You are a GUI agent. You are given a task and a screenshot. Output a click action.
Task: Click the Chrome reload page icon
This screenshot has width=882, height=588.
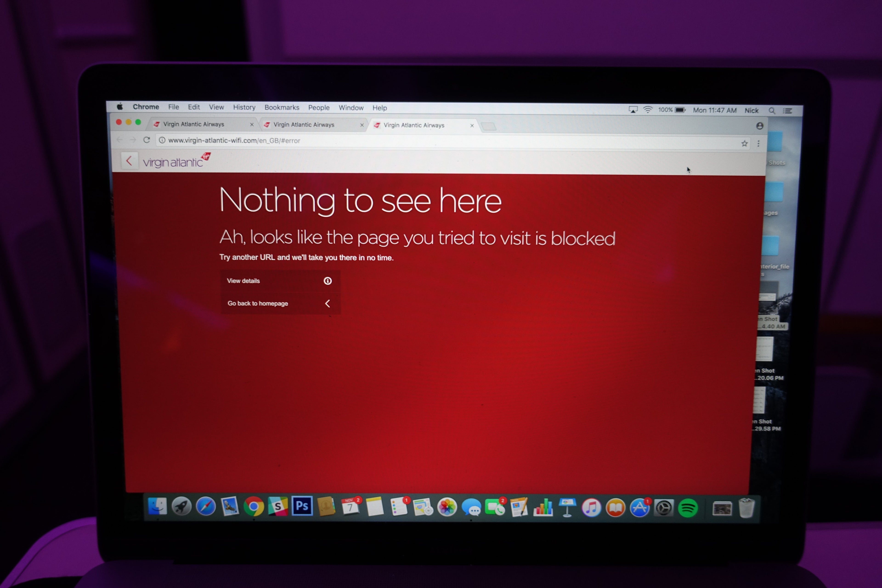click(147, 140)
